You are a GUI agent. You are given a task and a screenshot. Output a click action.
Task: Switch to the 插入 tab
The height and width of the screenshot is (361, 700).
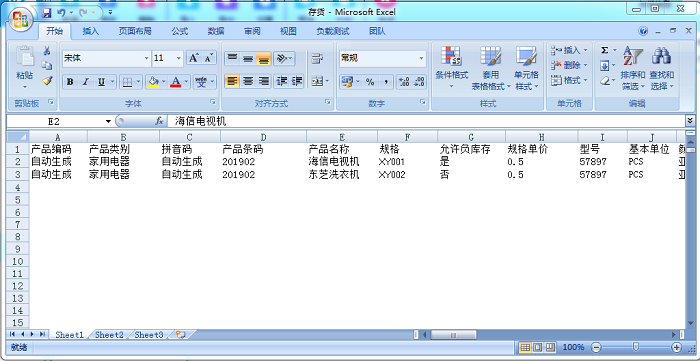coord(91,31)
